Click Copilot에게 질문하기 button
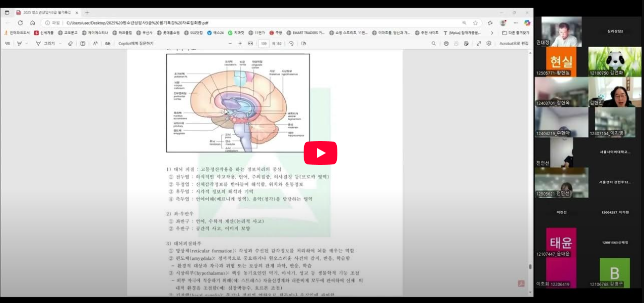Viewport: 644px width, 303px height. coord(136,44)
